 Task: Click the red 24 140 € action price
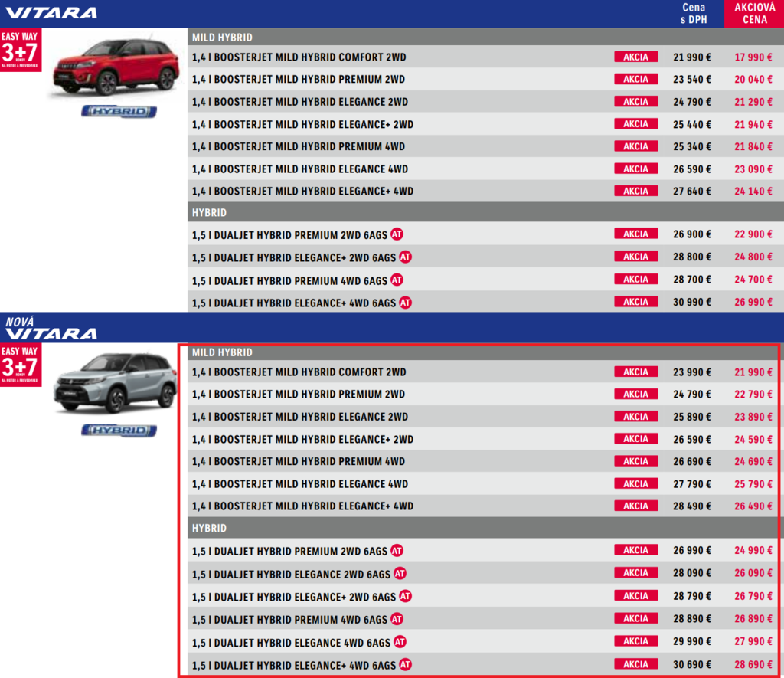753,192
